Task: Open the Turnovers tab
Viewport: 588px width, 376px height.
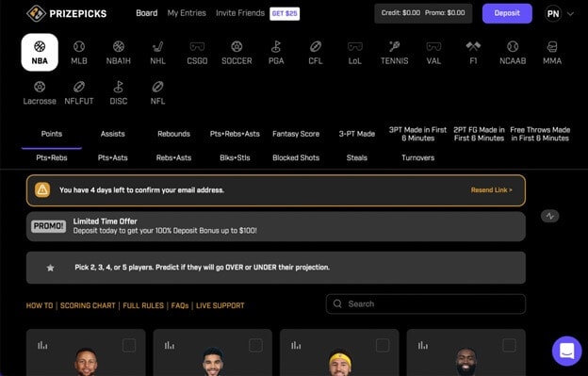Action: coord(417,157)
